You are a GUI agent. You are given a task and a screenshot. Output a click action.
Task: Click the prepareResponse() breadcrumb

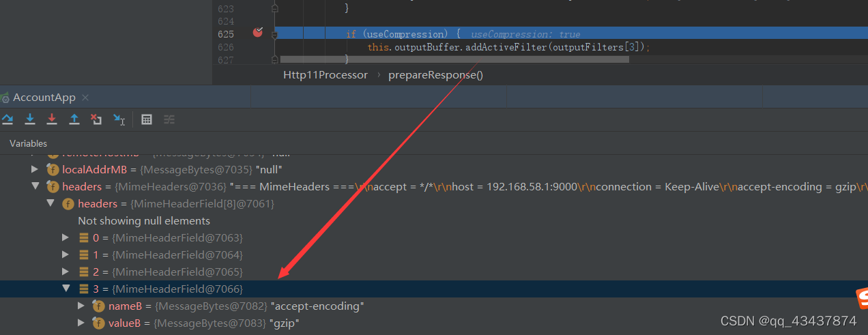pos(435,75)
